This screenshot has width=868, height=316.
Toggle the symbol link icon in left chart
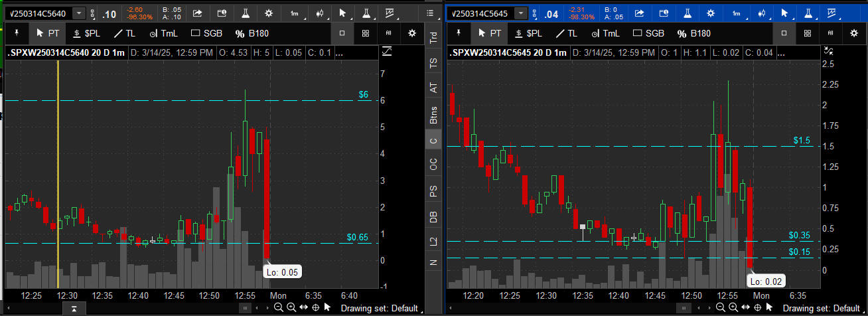click(x=92, y=14)
